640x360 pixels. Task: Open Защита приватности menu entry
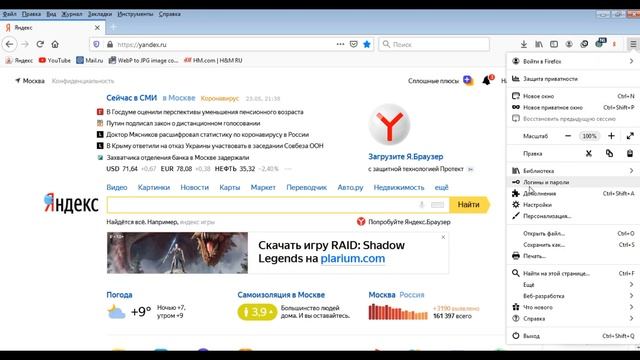573,79
